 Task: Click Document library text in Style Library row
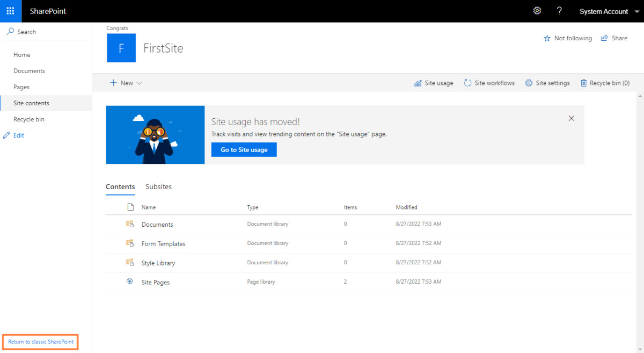[x=268, y=263]
